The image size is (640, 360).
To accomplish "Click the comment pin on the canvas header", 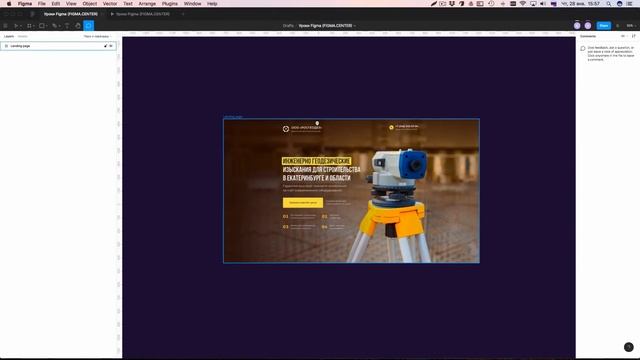I will coord(317,123).
